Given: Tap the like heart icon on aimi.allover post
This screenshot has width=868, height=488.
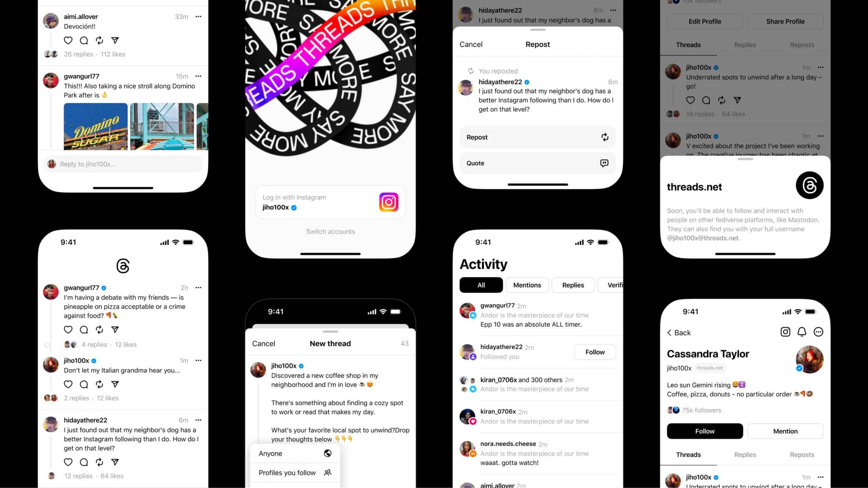Looking at the screenshot, I should point(67,39).
